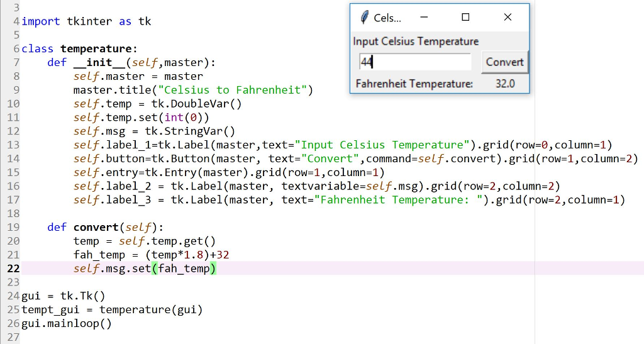The image size is (644, 344).
Task: Click 'textvariable=self.msg' on line 16
Action: pos(352,186)
